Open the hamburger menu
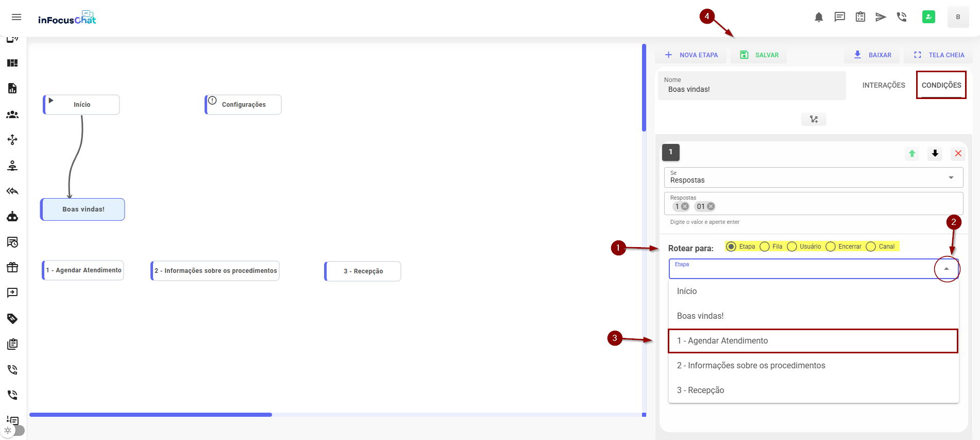 point(16,17)
